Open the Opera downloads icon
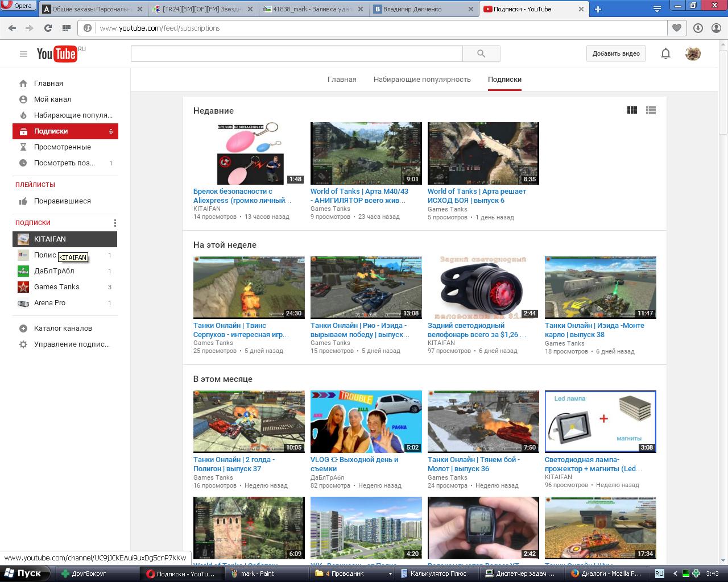Image resolution: width=728 pixels, height=582 pixels. pyautogui.click(x=698, y=28)
